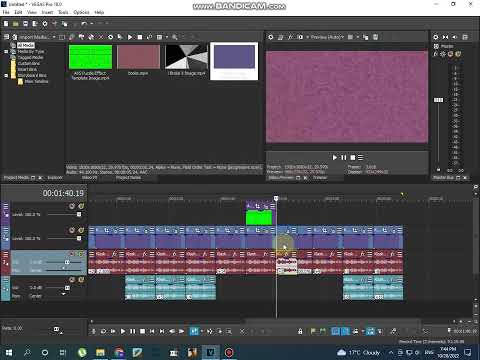
Task: Click the Project Media search icon
Action: (x=174, y=37)
